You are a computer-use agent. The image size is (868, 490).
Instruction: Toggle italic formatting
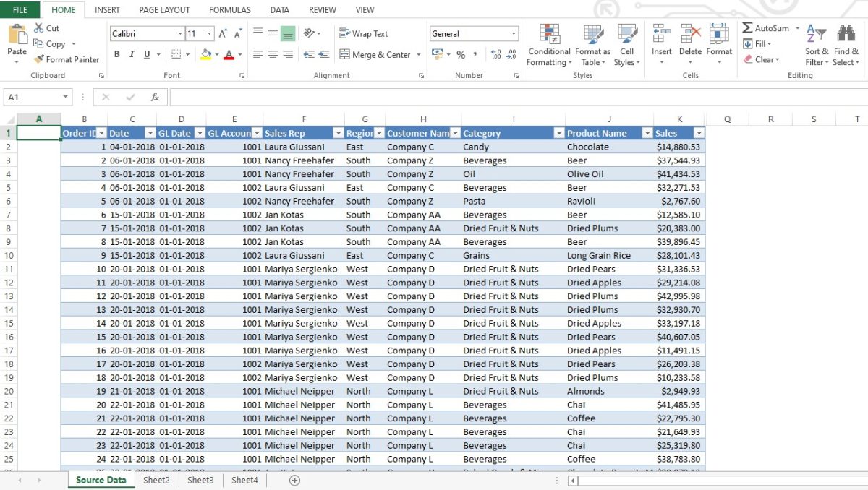(x=132, y=54)
